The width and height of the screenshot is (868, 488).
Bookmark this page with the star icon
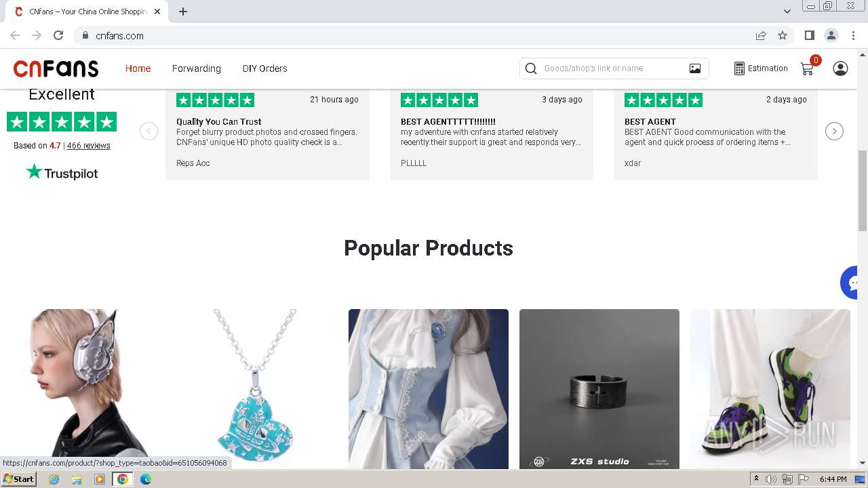783,35
